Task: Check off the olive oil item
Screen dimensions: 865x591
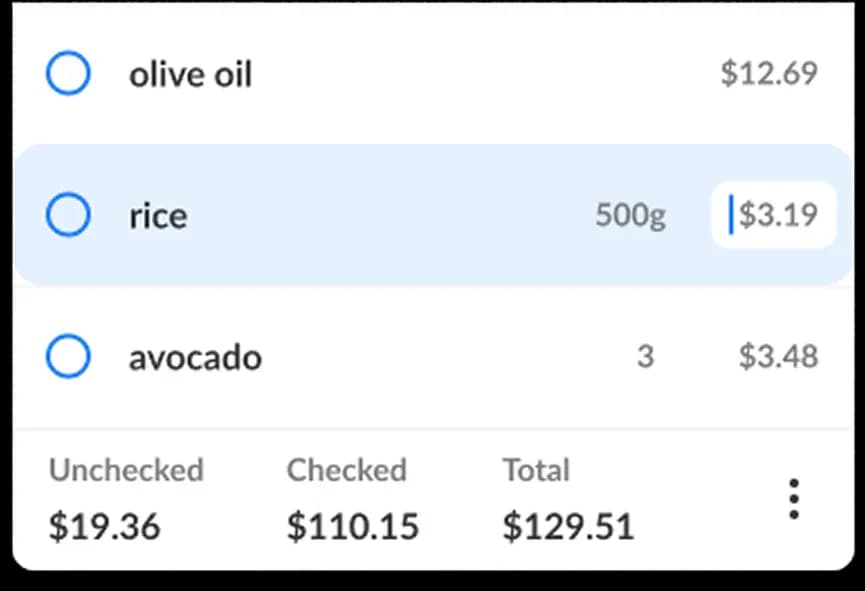Action: click(67, 73)
